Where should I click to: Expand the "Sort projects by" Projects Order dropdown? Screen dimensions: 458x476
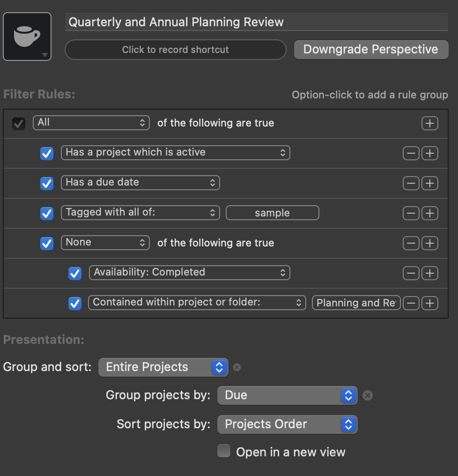tap(287, 425)
